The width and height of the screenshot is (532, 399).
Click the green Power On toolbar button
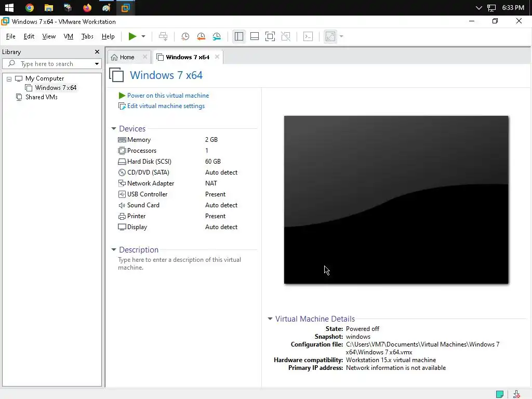pyautogui.click(x=132, y=36)
